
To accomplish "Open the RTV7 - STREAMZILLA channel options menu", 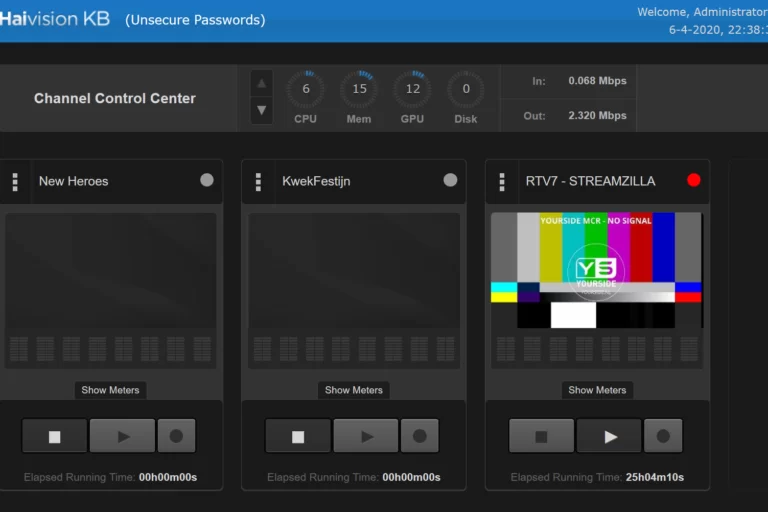I will (x=502, y=182).
